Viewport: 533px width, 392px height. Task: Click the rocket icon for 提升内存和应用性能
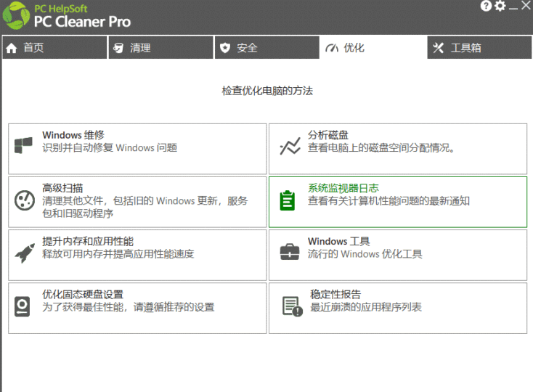pyautogui.click(x=25, y=253)
